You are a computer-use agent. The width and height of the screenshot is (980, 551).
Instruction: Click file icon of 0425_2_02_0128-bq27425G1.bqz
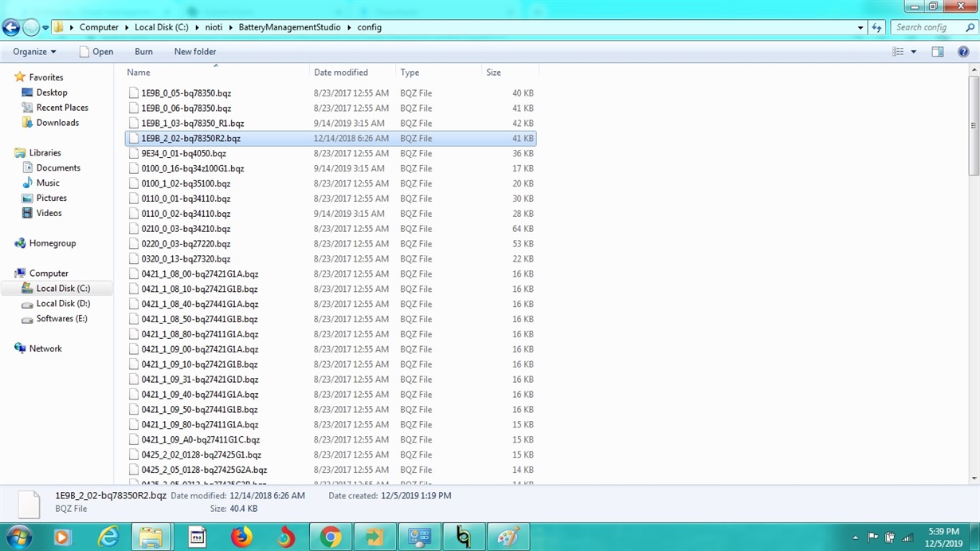(134, 455)
